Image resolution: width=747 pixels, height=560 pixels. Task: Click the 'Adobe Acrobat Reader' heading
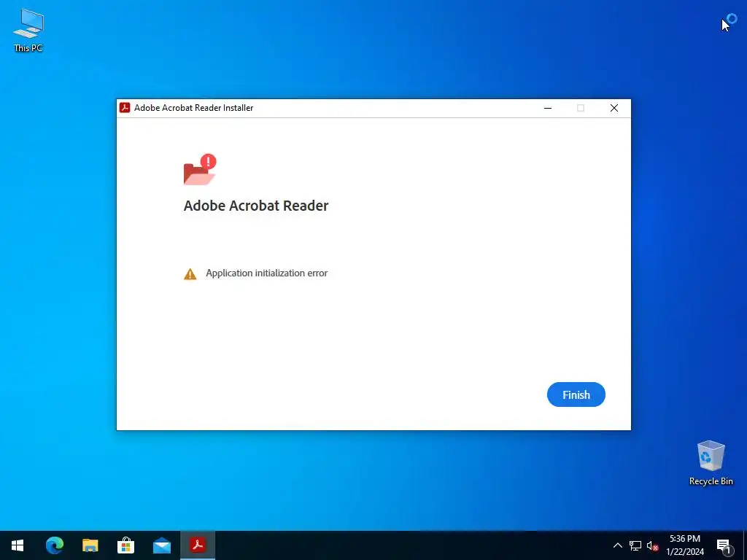[256, 205]
